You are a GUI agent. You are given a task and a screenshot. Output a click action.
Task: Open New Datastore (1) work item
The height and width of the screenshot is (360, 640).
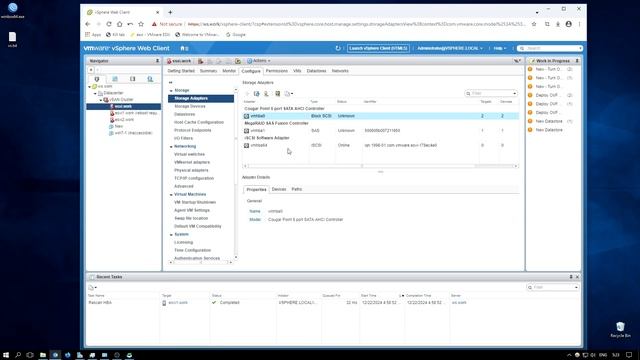(549, 121)
